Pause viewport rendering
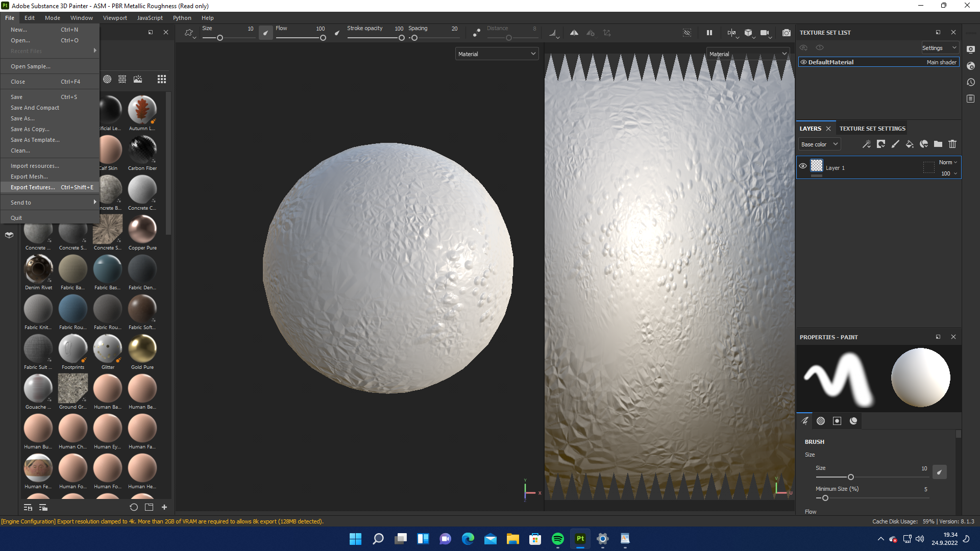 [709, 32]
